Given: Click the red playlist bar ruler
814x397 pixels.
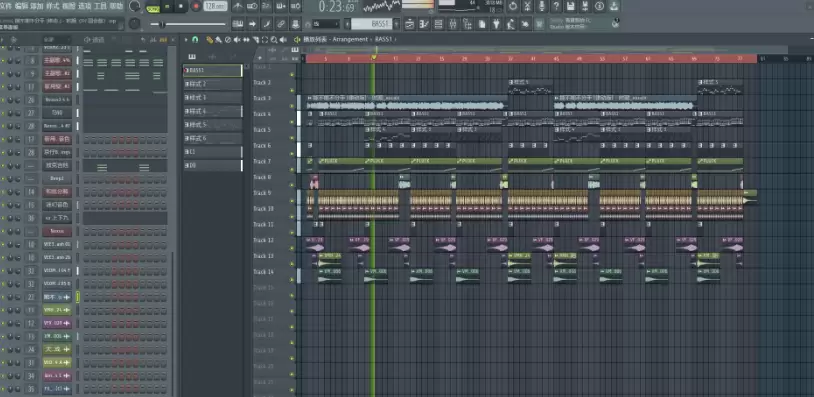Looking at the screenshot, I should click(x=531, y=59).
